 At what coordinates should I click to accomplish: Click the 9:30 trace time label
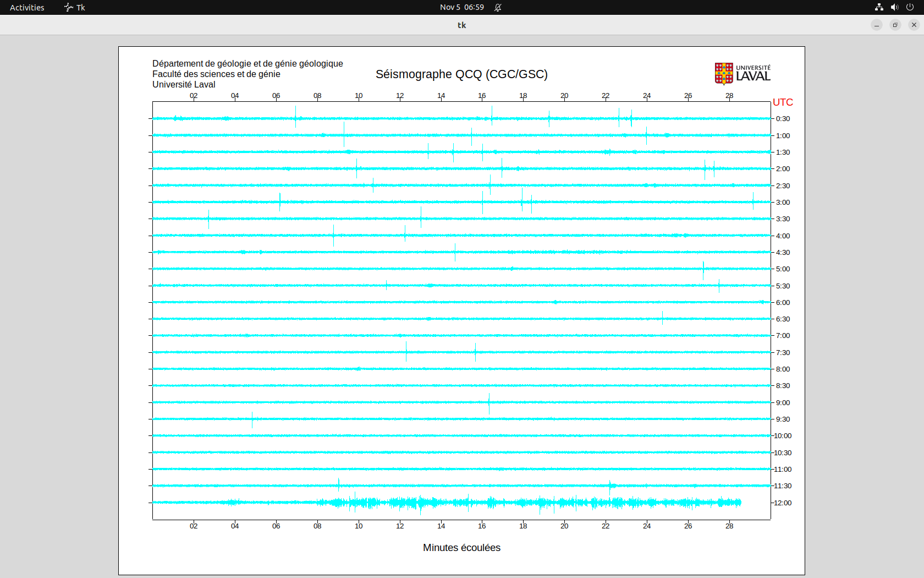pyautogui.click(x=783, y=419)
